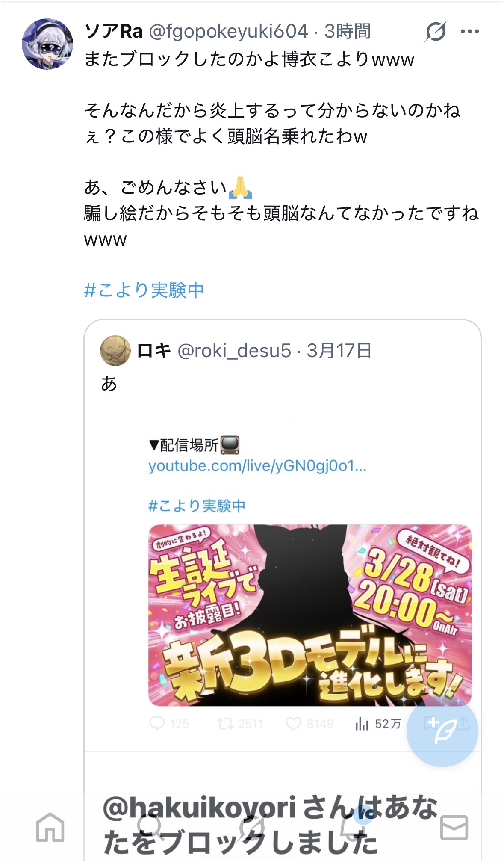Open the @fgopokeyuki604 handle
This screenshot has height=861, width=504.
pyautogui.click(x=228, y=32)
